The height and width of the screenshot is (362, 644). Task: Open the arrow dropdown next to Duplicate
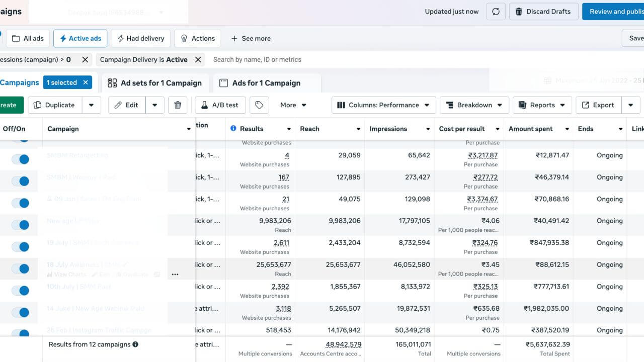[x=91, y=105]
